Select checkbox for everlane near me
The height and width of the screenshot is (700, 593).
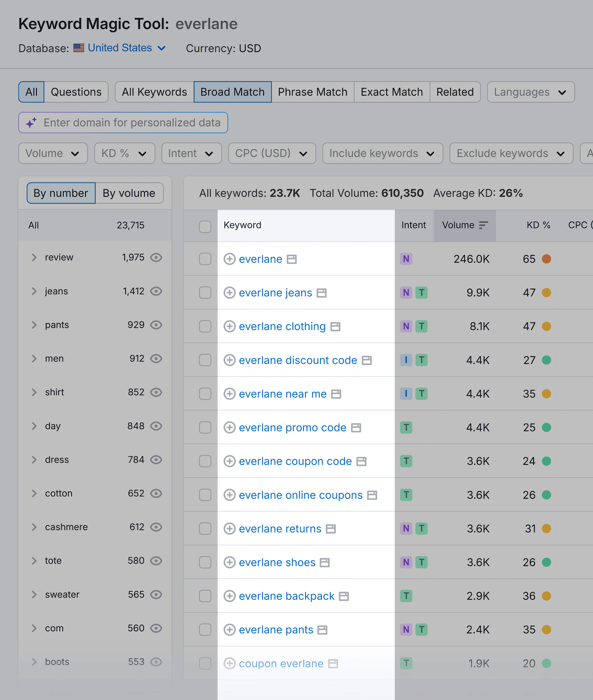click(205, 394)
